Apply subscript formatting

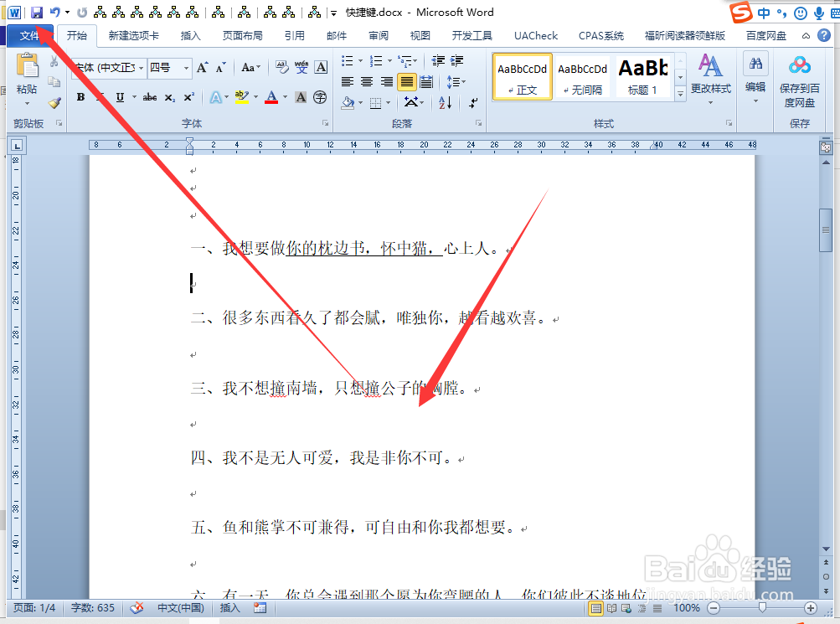[x=170, y=97]
